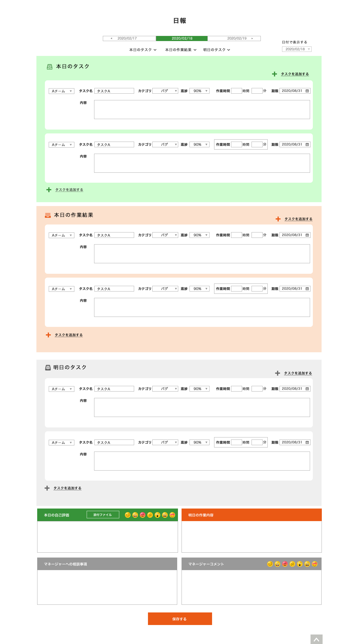The height and width of the screenshot is (644, 359).
Task: Open Aチーム dropdown in first 本日のタスク task
Action: click(62, 91)
